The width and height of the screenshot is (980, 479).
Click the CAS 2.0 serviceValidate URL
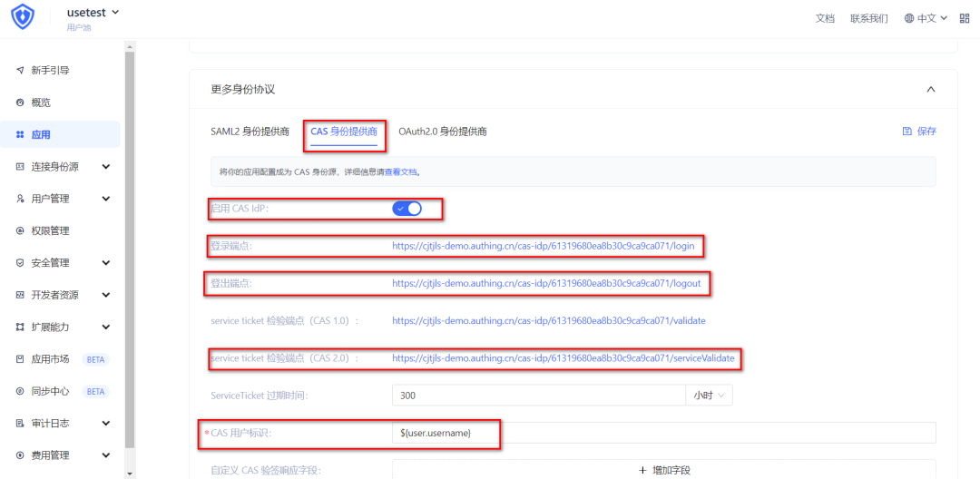point(563,357)
